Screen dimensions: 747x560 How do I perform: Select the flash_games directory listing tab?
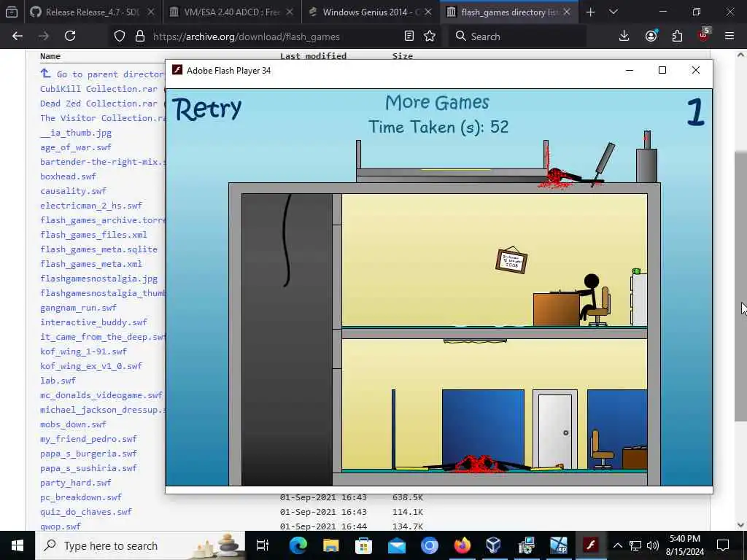(508, 12)
